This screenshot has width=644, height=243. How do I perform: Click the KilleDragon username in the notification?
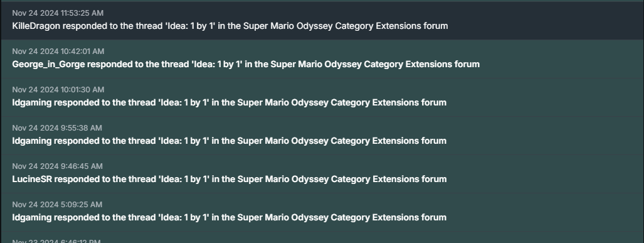tap(36, 26)
